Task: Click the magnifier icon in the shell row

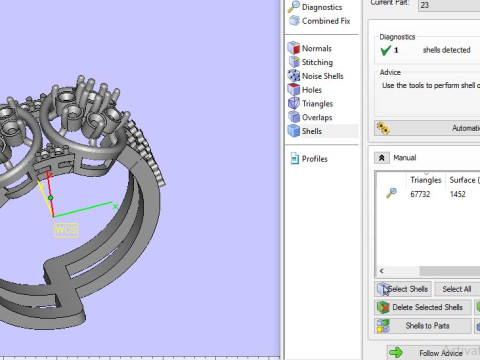Action: [x=391, y=193]
